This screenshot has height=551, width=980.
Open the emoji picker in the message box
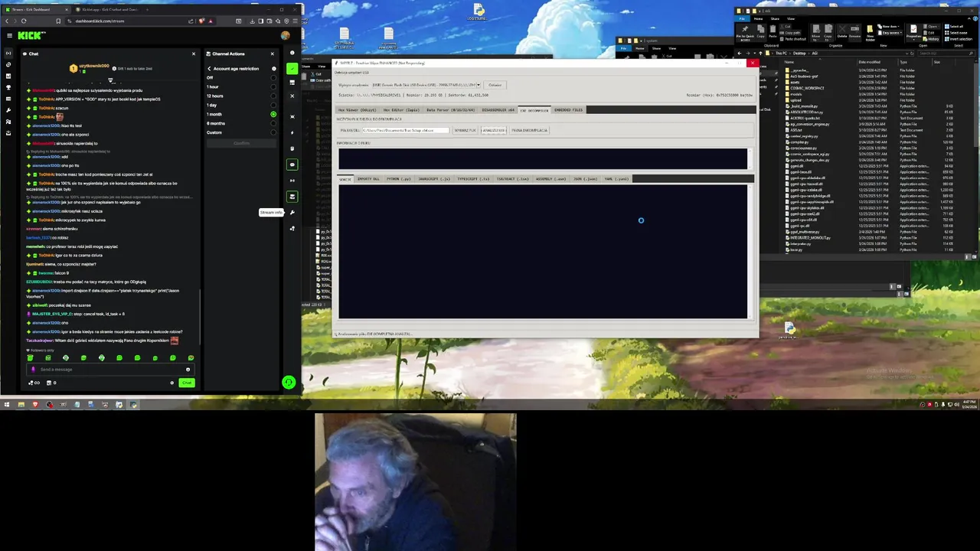click(x=188, y=370)
